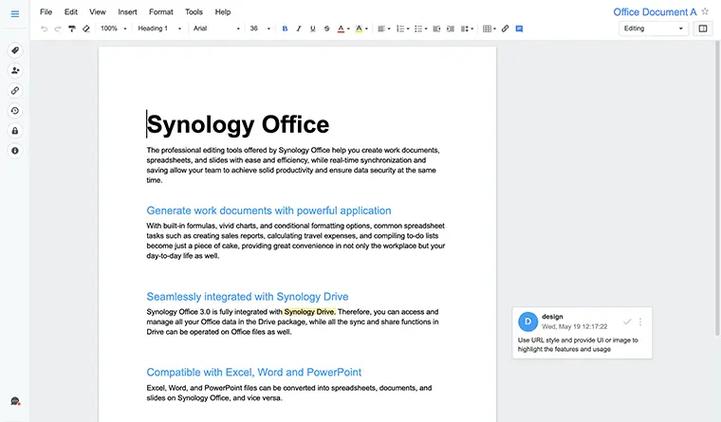Open the File menu
Screen dimensions: 721x422
[x=46, y=12]
